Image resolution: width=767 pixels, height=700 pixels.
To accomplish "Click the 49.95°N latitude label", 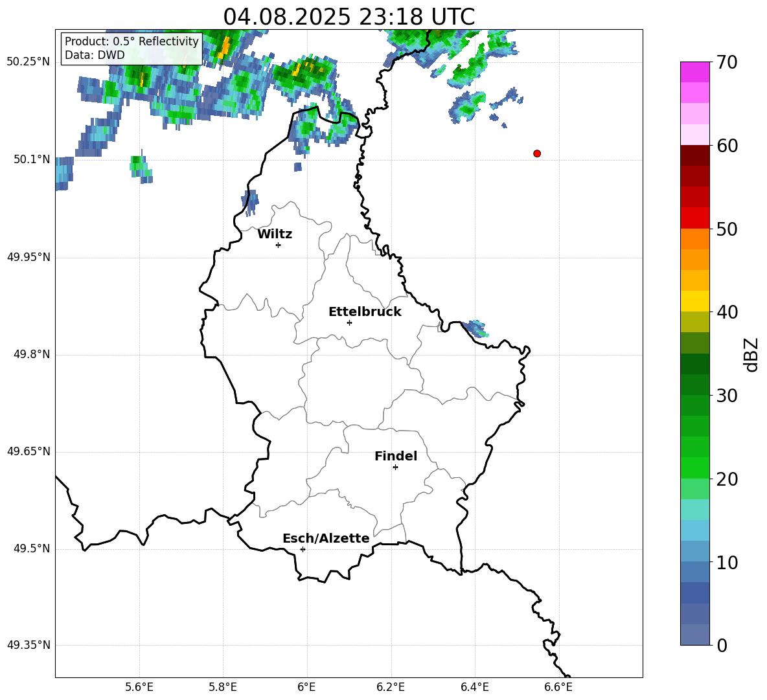I will point(29,256).
